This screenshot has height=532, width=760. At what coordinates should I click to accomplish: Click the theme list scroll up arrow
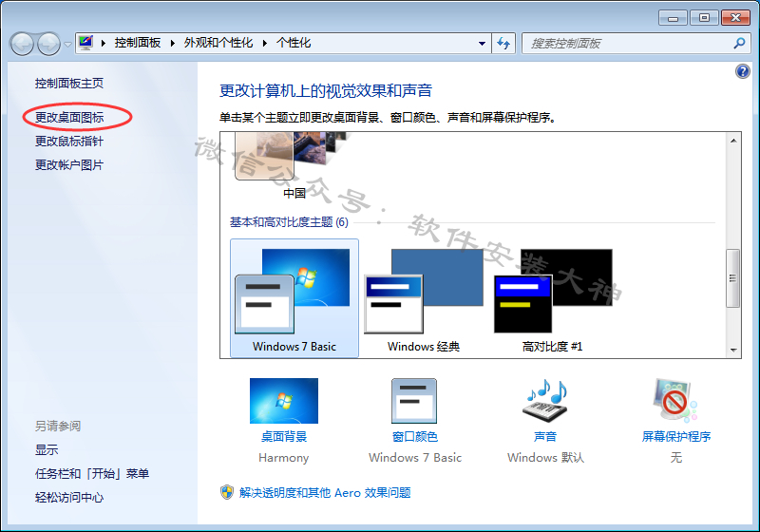point(733,141)
